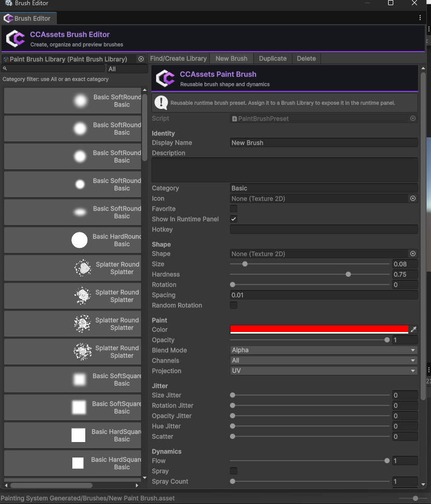The height and width of the screenshot is (504, 431).
Task: Activate the Color eyedropper tool
Action: click(x=413, y=329)
